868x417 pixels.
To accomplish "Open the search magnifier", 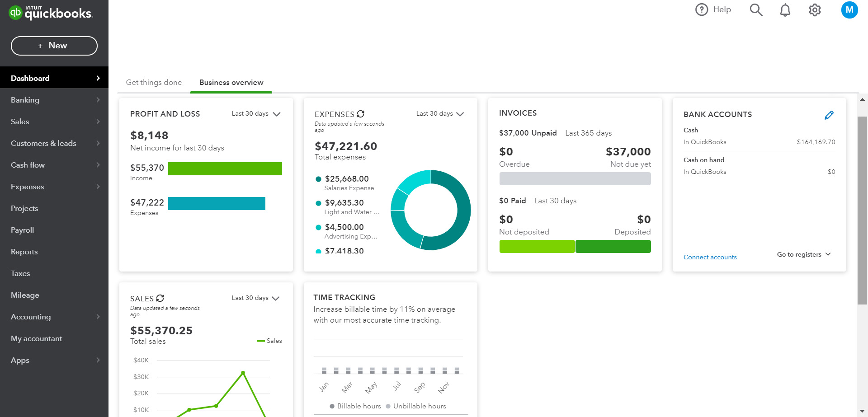I will pyautogui.click(x=756, y=9).
